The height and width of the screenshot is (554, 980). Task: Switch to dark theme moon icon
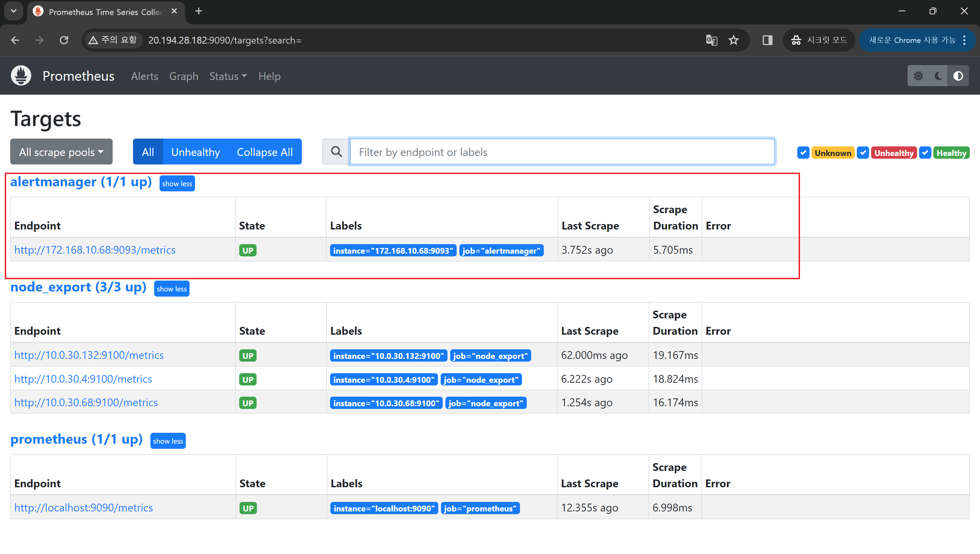pos(938,76)
